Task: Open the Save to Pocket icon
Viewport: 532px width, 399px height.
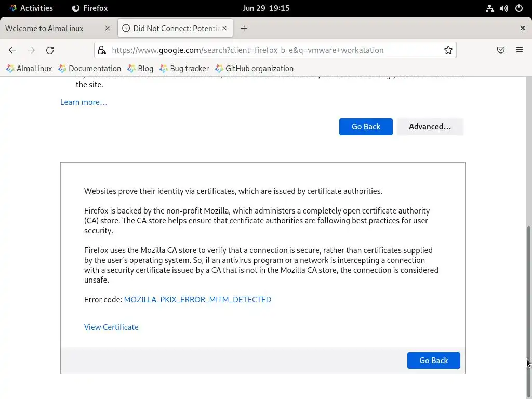Action: point(501,50)
